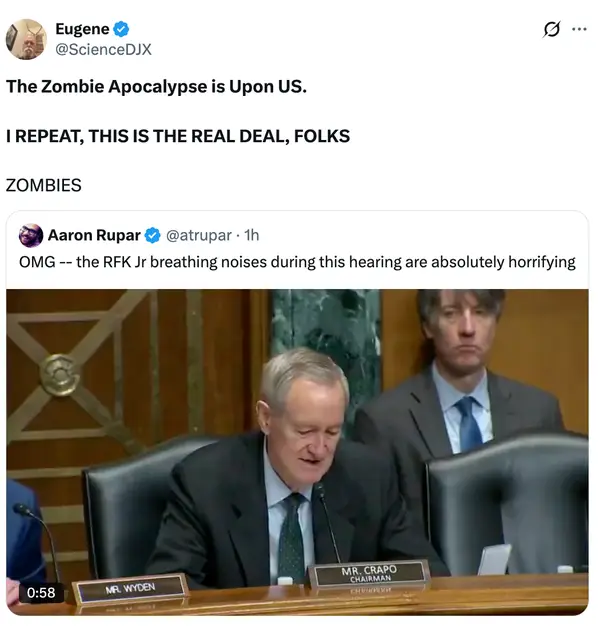The width and height of the screenshot is (600, 626).
Task: Click Eugene's blue verified badge
Action: coord(121,29)
